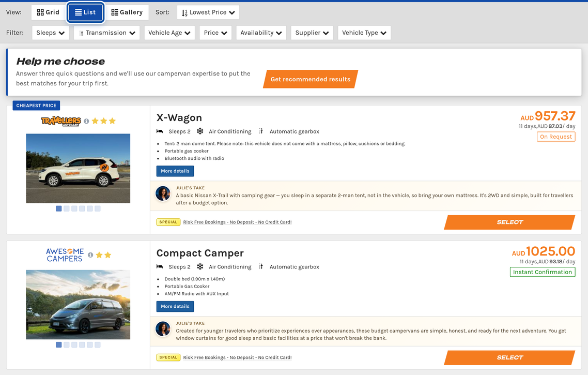Open the Lowest Price sort dropdown

click(x=208, y=12)
